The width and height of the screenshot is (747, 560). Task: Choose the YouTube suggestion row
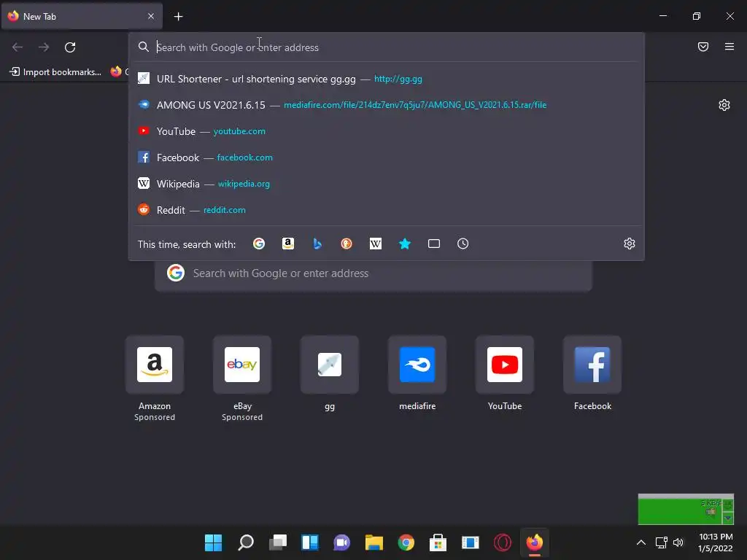pyautogui.click(x=387, y=131)
